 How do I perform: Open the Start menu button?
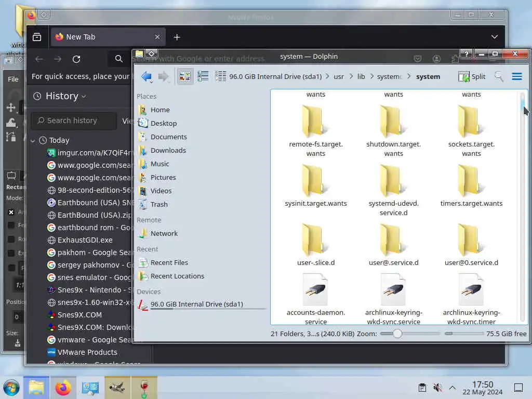point(11,388)
